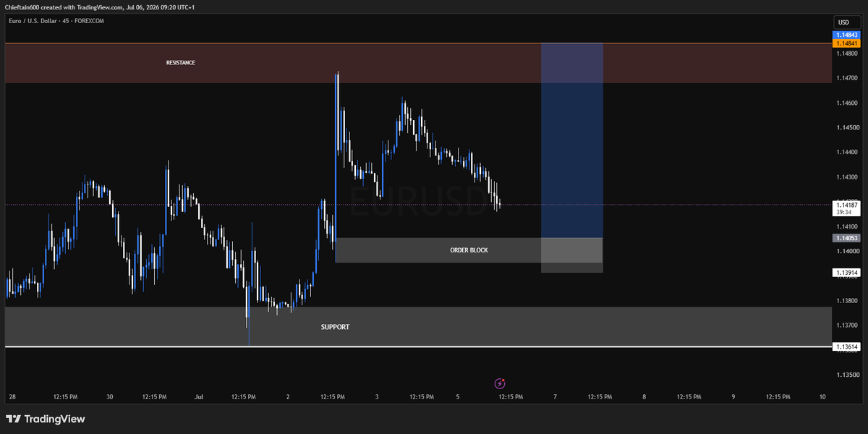Click the 1.13914 price label
Screen dimensions: 868x434
[847, 273]
